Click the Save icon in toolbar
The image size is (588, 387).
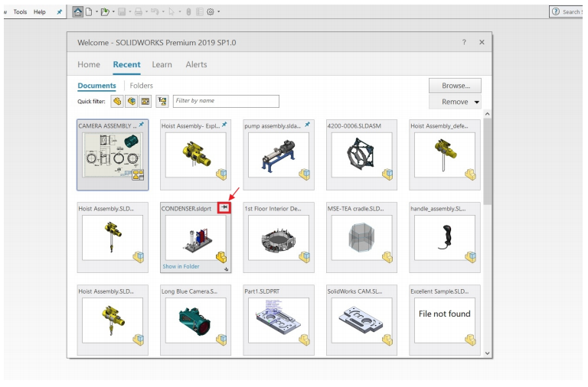point(122,12)
